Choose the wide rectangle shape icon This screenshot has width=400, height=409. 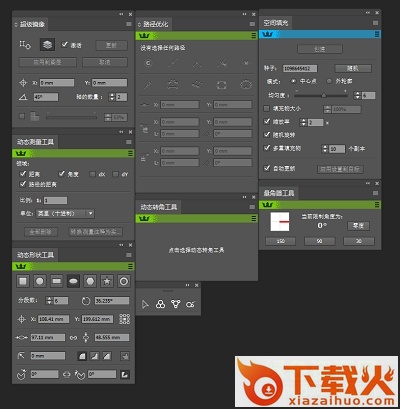pos(57,281)
